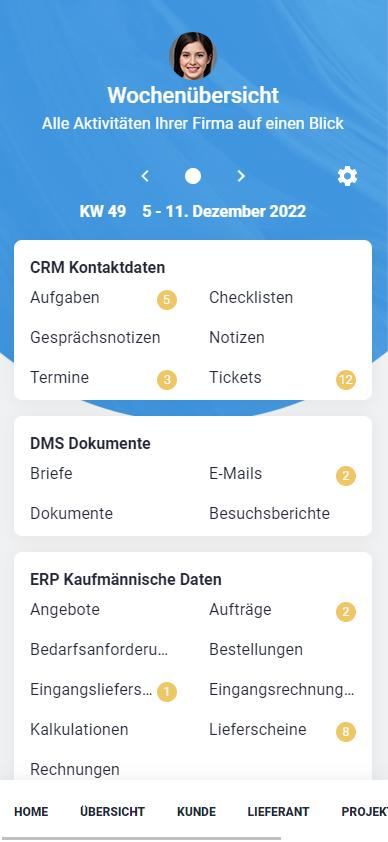This screenshot has width=388, height=842.
Task: Open the LIEFERANT tab
Action: click(x=279, y=811)
